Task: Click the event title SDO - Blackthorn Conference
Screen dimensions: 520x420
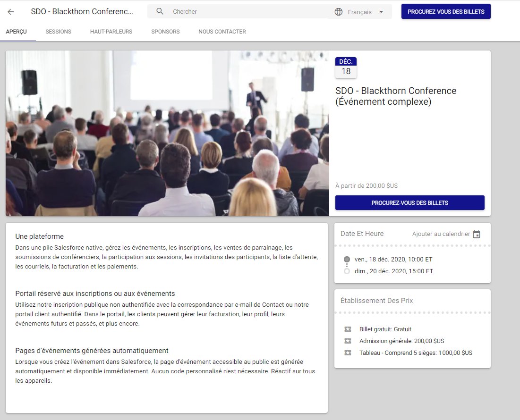Action: click(396, 96)
